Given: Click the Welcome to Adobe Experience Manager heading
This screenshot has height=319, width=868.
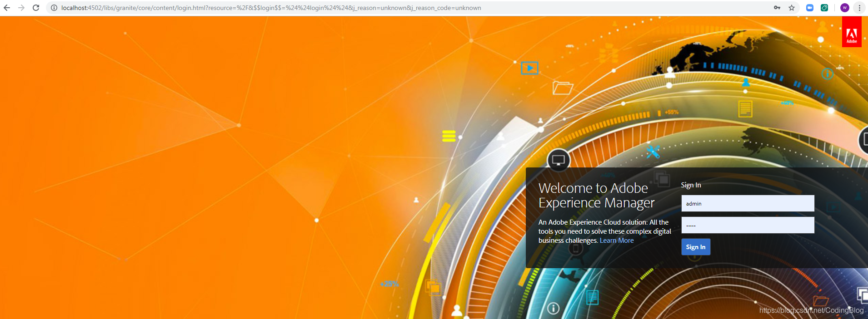Looking at the screenshot, I should [x=597, y=195].
